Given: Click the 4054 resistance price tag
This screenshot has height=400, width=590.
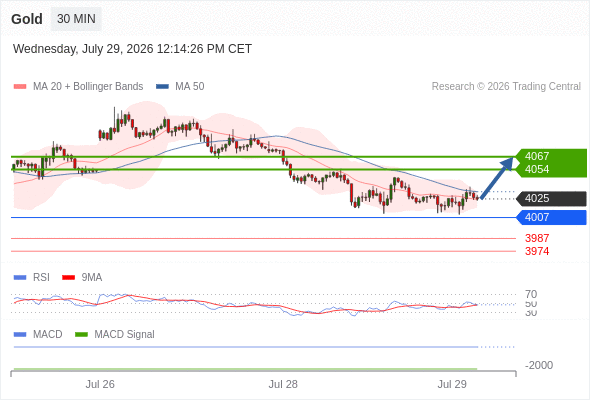Looking at the screenshot, I should tap(537, 169).
